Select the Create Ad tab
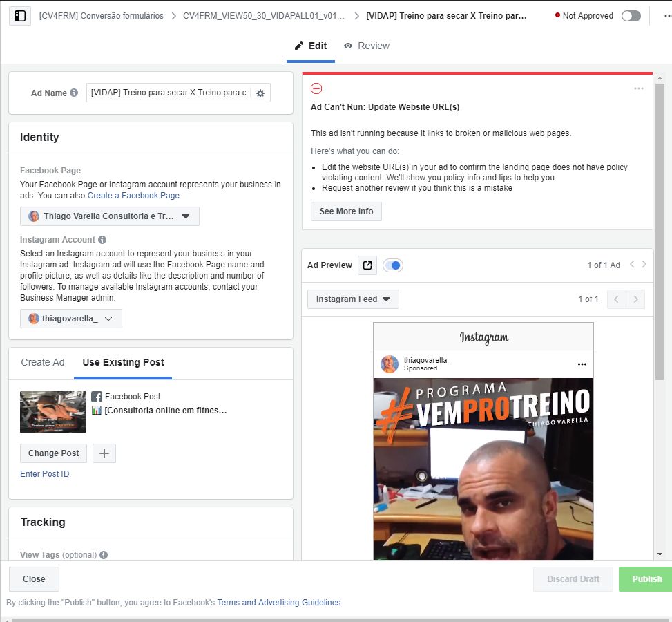 point(43,362)
